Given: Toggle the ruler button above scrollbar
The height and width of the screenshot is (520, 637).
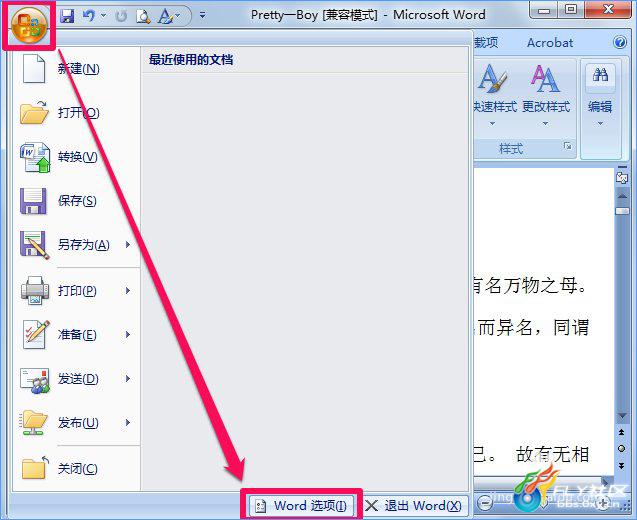Looking at the screenshot, I should pyautogui.click(x=622, y=178).
